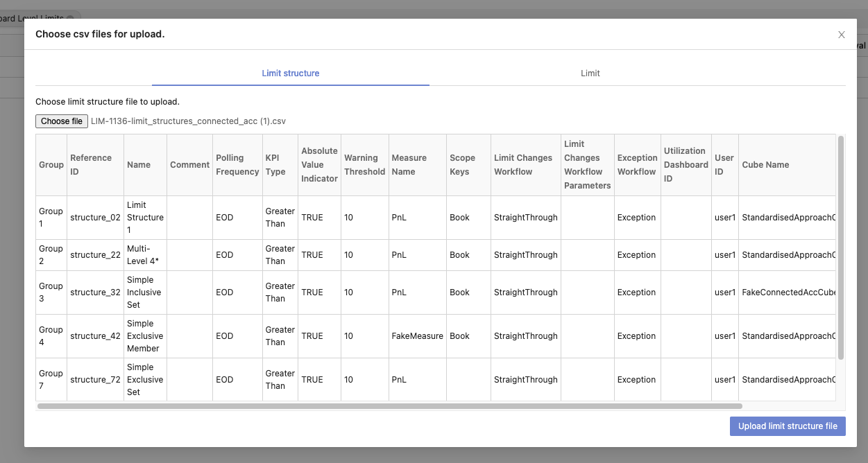
Task: Click the KPI Type column header
Action: pos(275,165)
